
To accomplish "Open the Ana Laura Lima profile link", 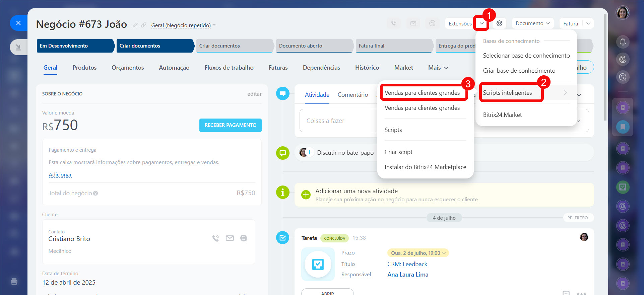I will tap(408, 275).
